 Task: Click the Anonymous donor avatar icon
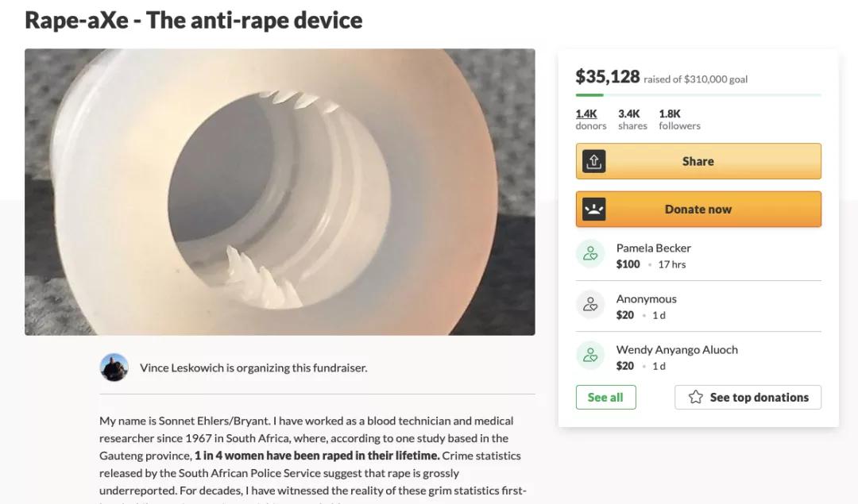590,305
